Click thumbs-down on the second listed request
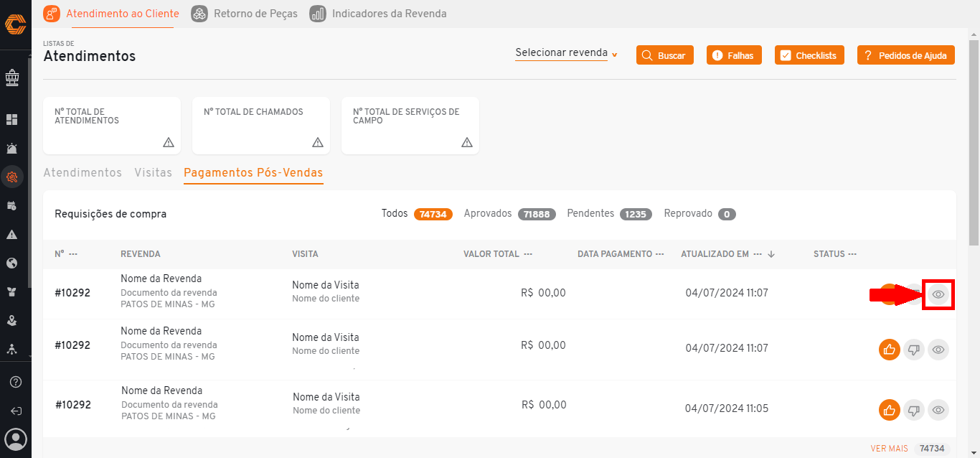980x458 pixels. click(914, 350)
